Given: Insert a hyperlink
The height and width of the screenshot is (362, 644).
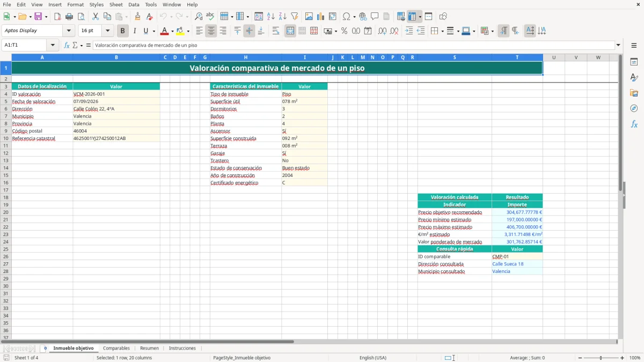Looking at the screenshot, I should tap(363, 17).
